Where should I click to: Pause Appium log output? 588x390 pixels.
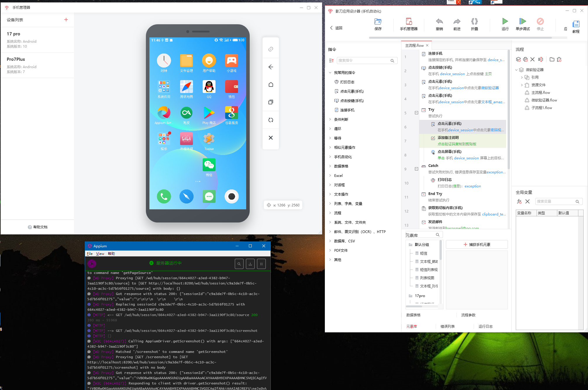click(261, 264)
